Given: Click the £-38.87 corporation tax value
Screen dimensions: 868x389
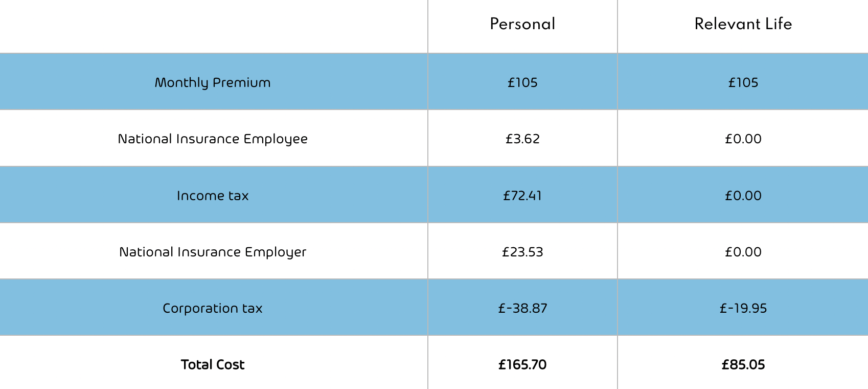Looking at the screenshot, I should 522,308.
